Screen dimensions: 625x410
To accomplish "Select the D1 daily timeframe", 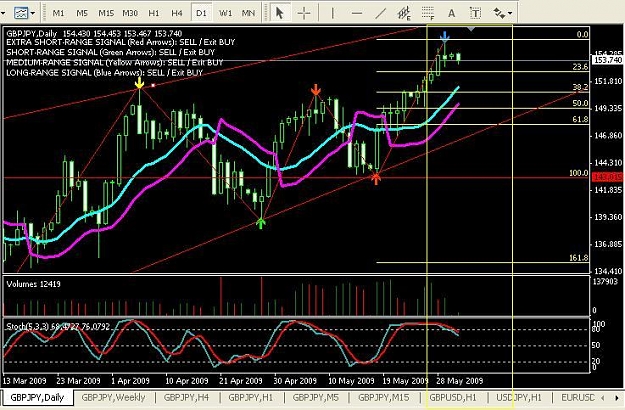I will point(201,13).
